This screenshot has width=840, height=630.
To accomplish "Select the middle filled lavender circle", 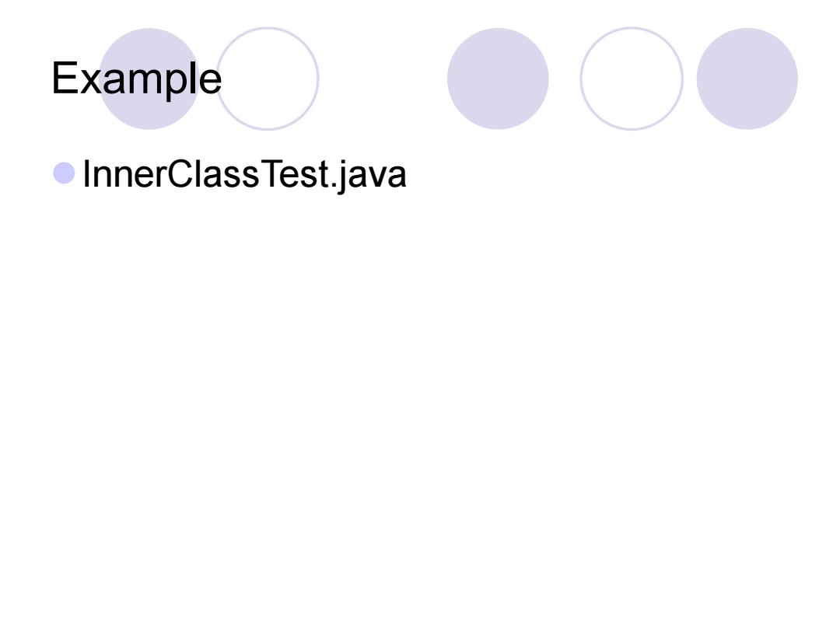I will pos(498,79).
